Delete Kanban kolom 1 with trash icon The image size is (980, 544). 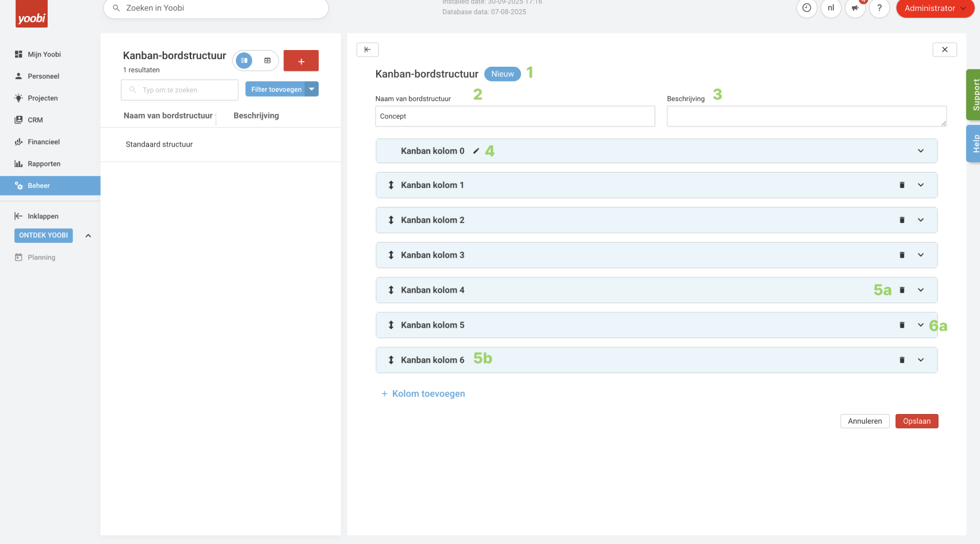902,185
